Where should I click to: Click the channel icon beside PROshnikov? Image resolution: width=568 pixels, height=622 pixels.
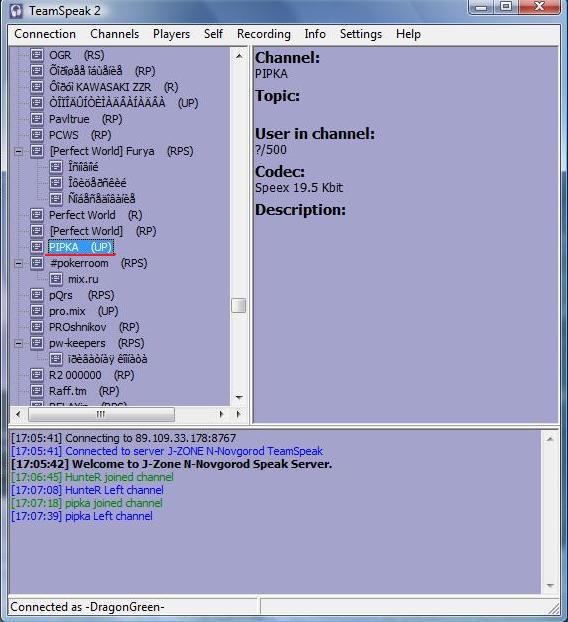tap(37, 327)
